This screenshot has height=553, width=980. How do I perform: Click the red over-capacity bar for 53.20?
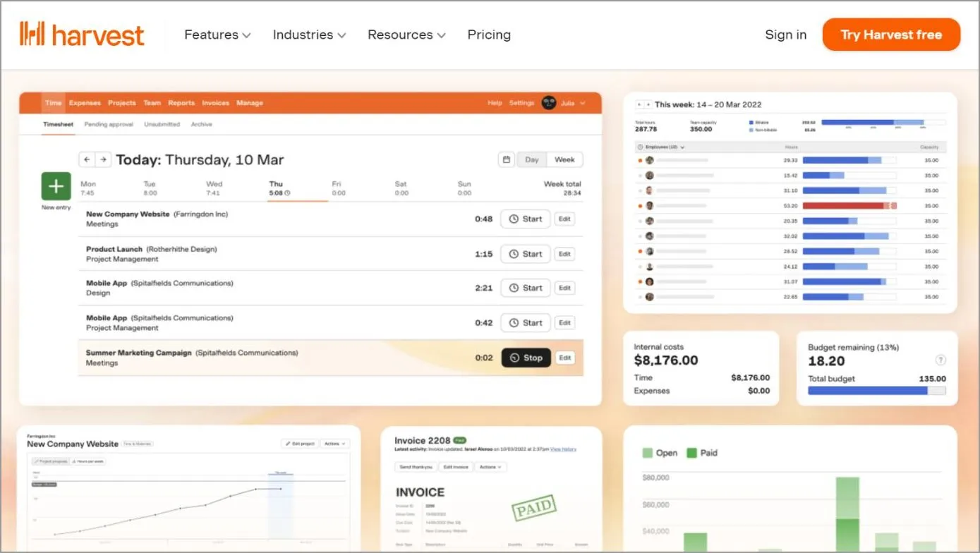pyautogui.click(x=849, y=206)
